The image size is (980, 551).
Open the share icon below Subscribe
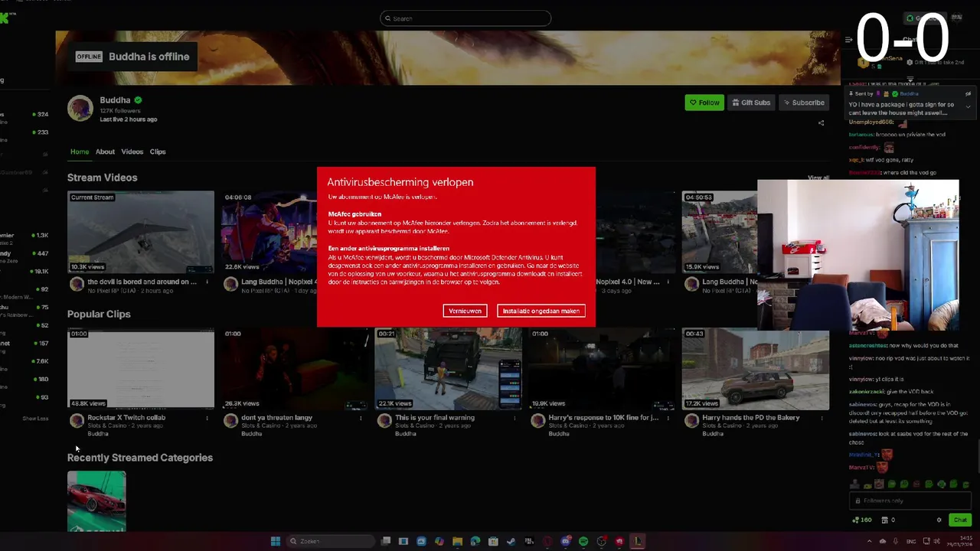[x=821, y=122]
